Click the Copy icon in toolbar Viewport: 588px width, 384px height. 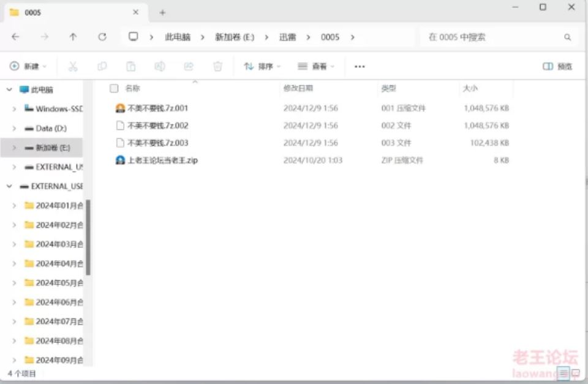102,66
